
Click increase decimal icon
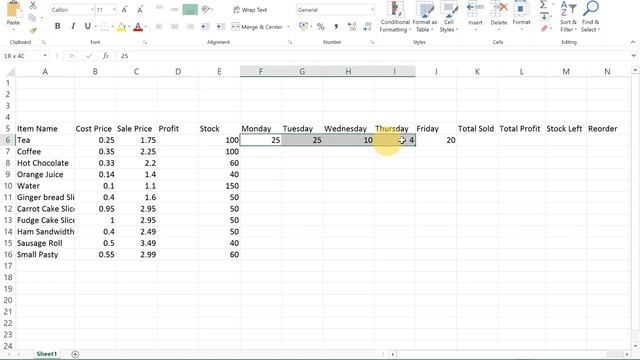pos(351,27)
